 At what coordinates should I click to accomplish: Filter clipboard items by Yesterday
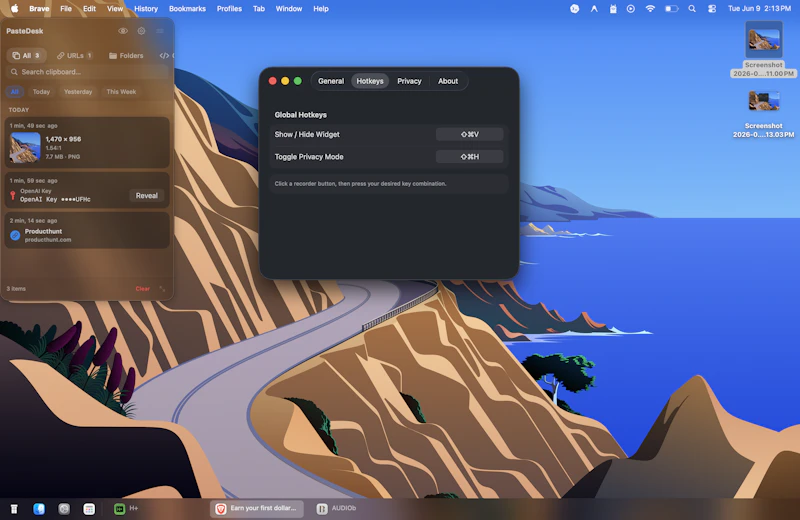coord(78,92)
